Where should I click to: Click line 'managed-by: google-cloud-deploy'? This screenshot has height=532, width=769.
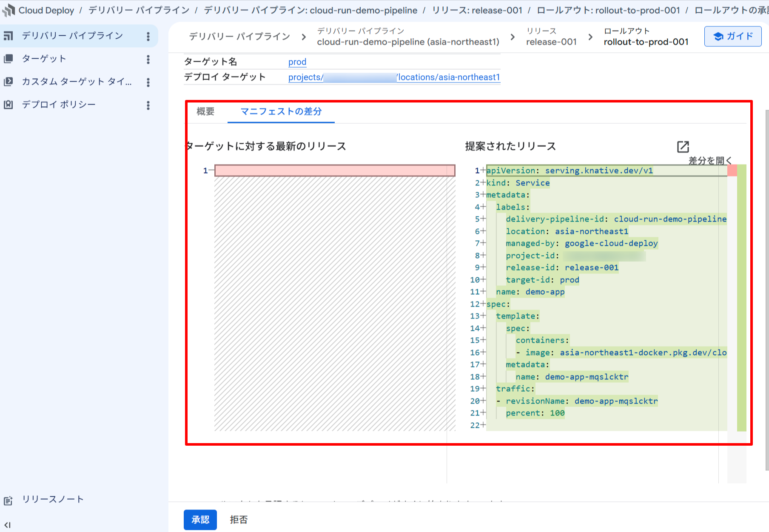click(x=582, y=243)
